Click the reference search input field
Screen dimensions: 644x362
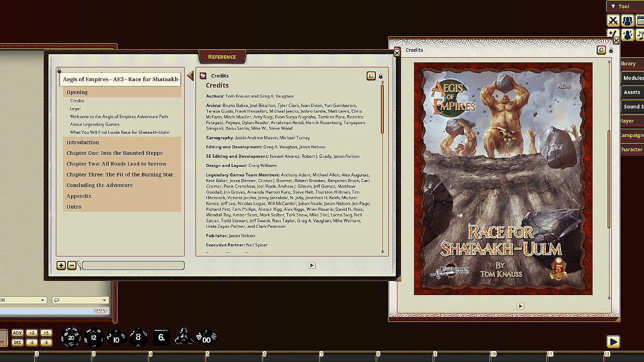(x=133, y=265)
